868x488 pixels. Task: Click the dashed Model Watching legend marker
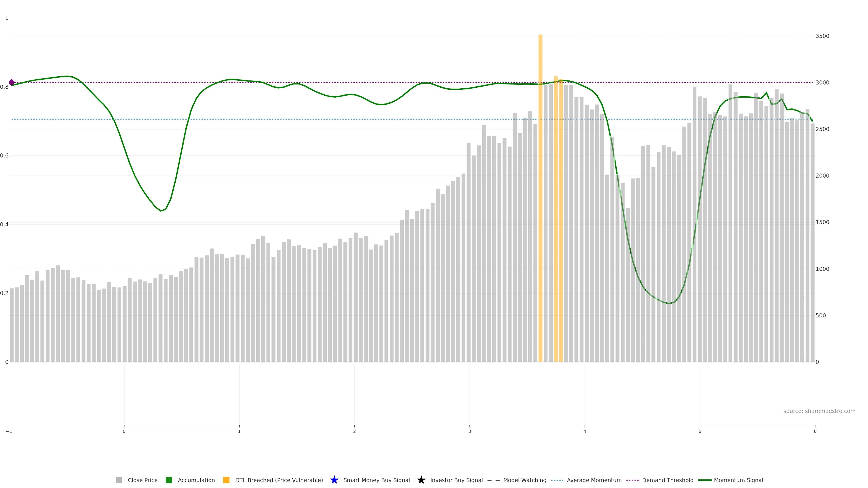(493, 480)
